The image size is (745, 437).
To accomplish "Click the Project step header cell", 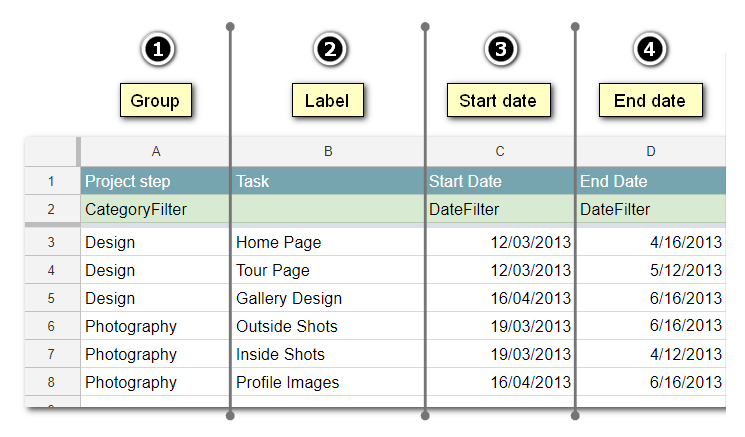I will point(128,182).
